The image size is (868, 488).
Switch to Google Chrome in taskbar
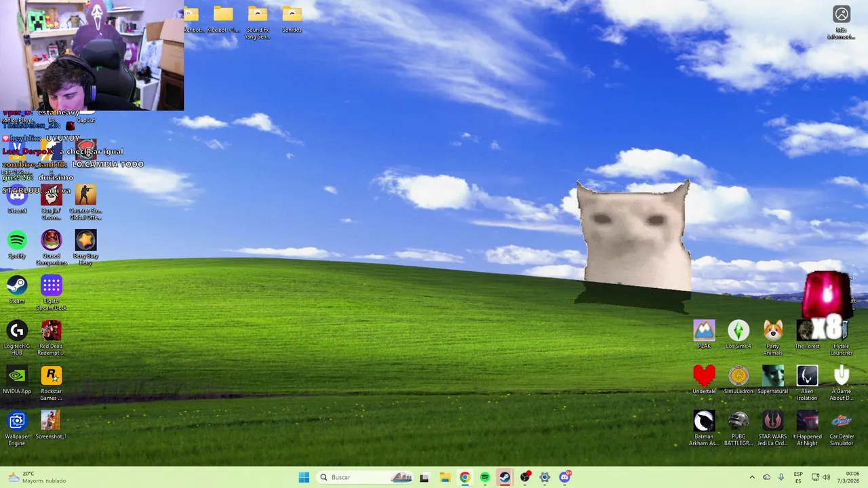click(465, 477)
